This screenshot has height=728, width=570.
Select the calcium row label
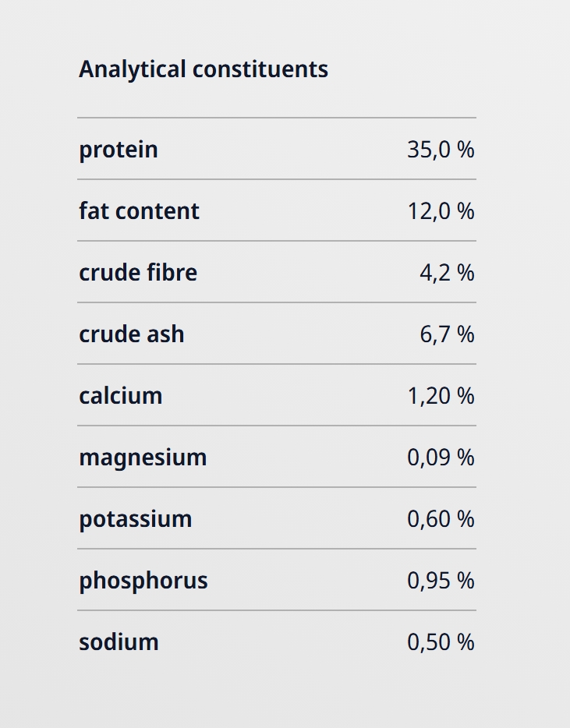121,395
